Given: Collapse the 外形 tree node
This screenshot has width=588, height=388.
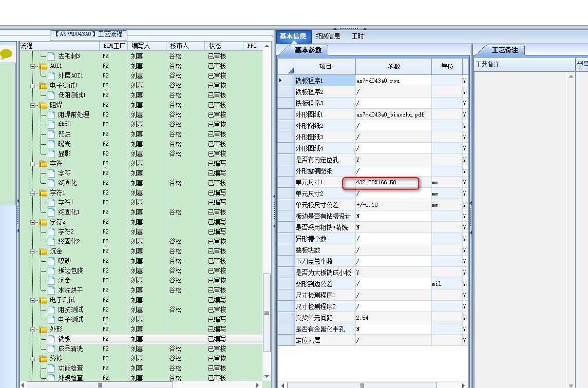Looking at the screenshot, I should 33,329.
